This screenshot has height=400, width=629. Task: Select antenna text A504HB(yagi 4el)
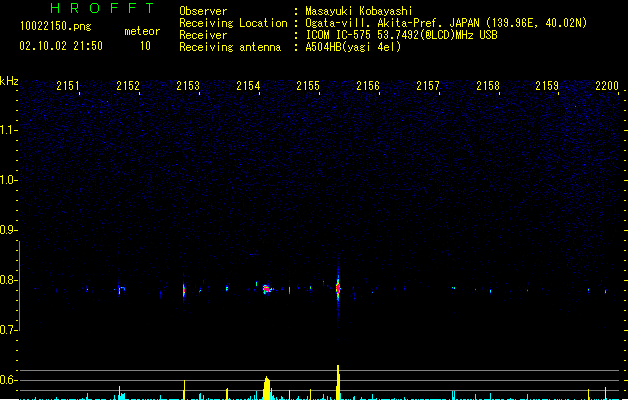353,47
